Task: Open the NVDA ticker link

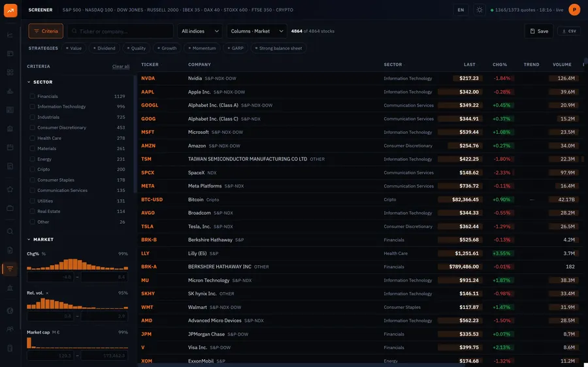Action: click(x=148, y=78)
